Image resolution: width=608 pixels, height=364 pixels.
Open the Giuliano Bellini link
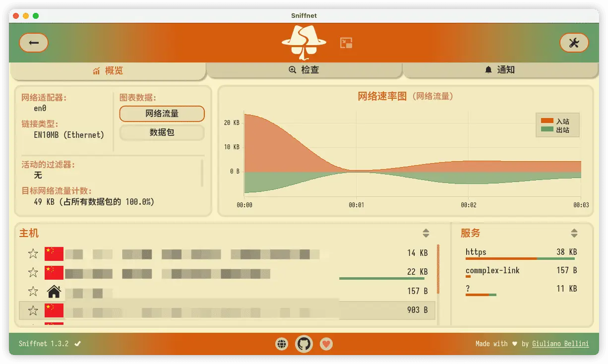(x=560, y=344)
